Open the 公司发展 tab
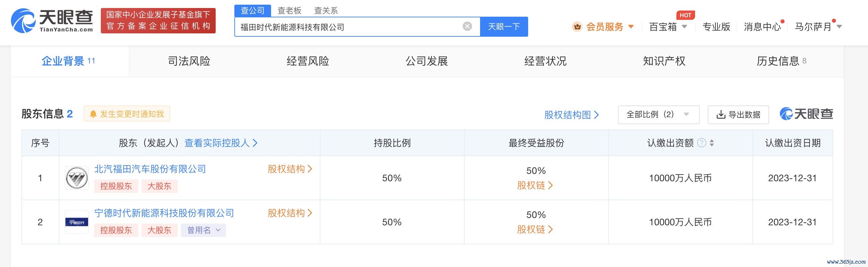 [x=427, y=61]
